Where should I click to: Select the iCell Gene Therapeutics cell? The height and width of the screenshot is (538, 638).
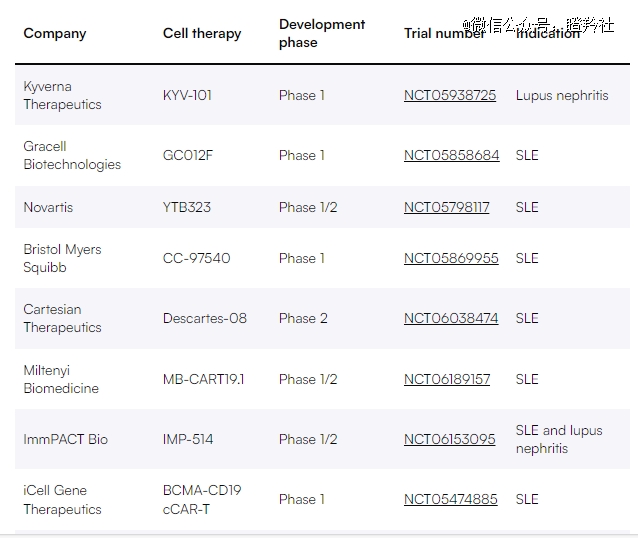click(x=62, y=499)
